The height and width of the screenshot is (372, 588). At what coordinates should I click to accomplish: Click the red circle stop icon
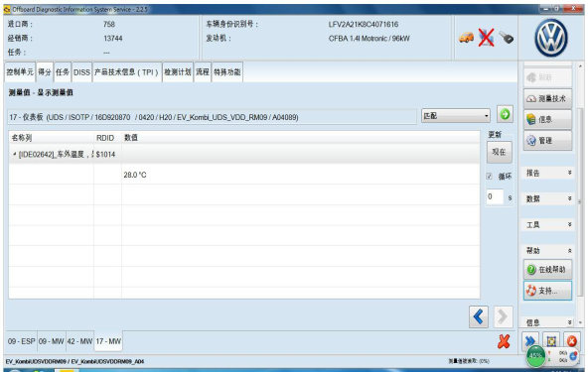tap(571, 341)
